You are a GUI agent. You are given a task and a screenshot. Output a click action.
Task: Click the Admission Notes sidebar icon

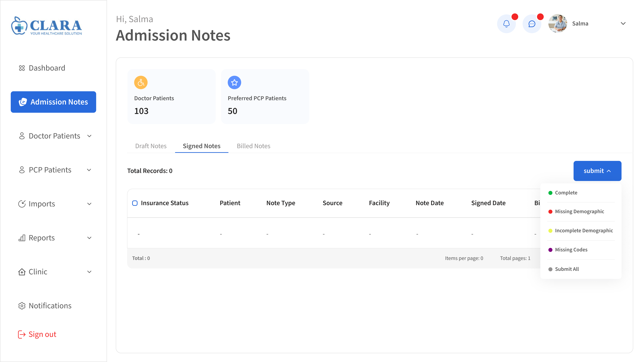23,102
